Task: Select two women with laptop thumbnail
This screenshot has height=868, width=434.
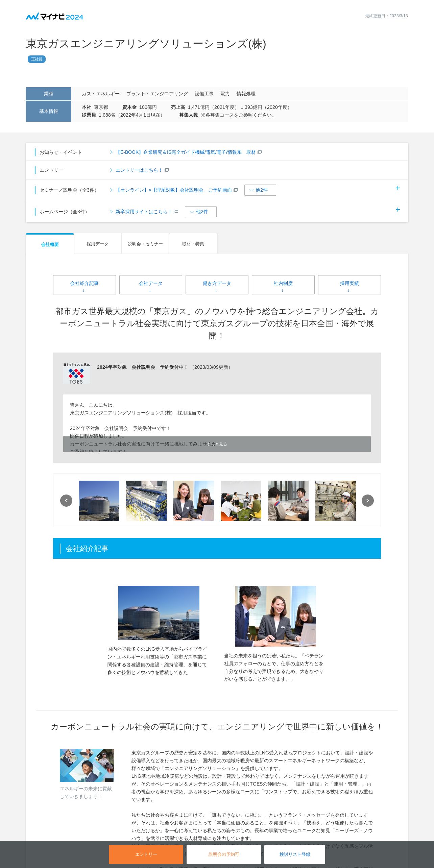Action: click(194, 501)
